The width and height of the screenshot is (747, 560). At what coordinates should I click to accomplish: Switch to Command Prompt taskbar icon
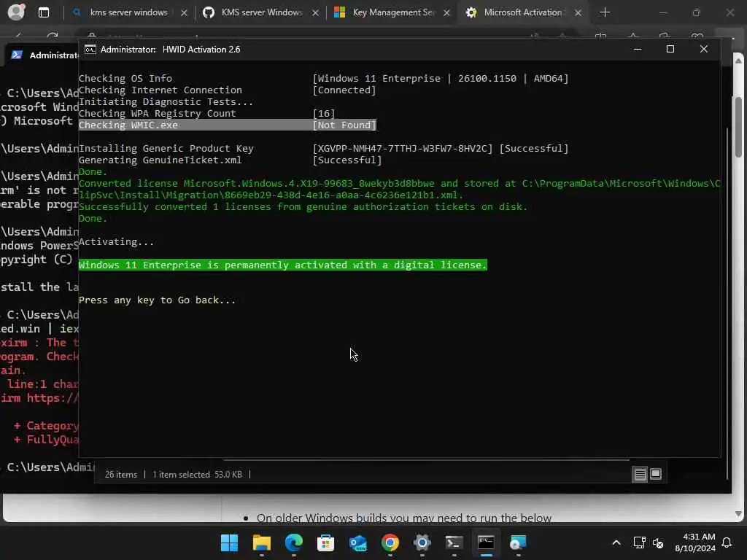point(486,542)
